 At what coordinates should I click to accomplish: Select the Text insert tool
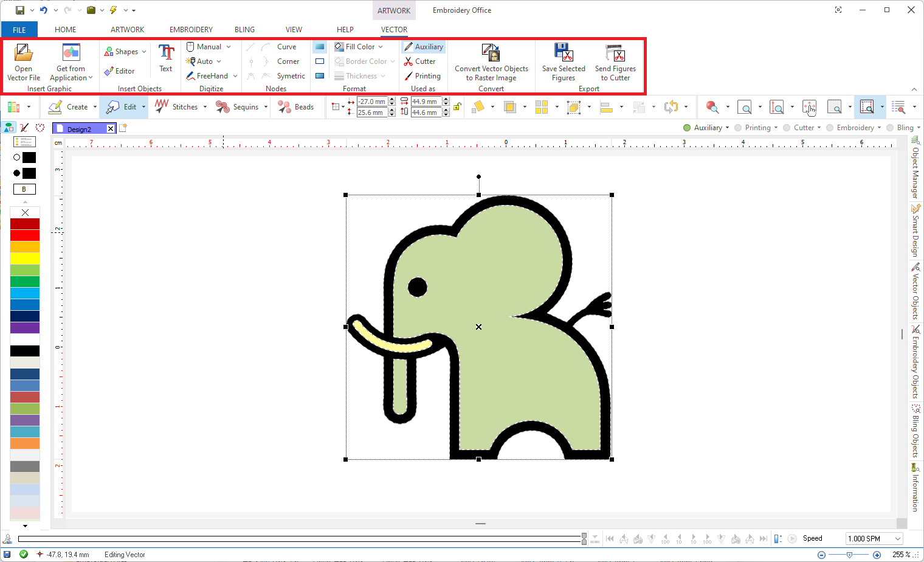click(x=166, y=58)
